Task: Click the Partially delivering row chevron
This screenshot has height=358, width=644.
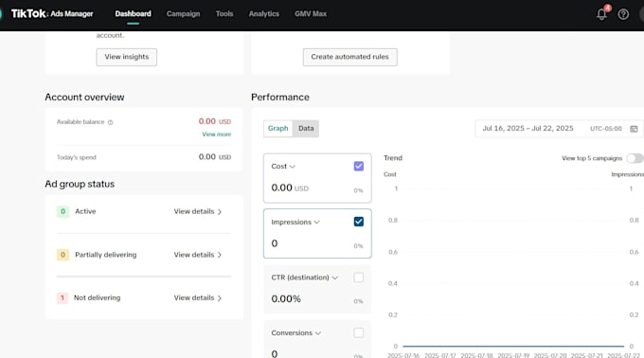Action: pos(220,255)
